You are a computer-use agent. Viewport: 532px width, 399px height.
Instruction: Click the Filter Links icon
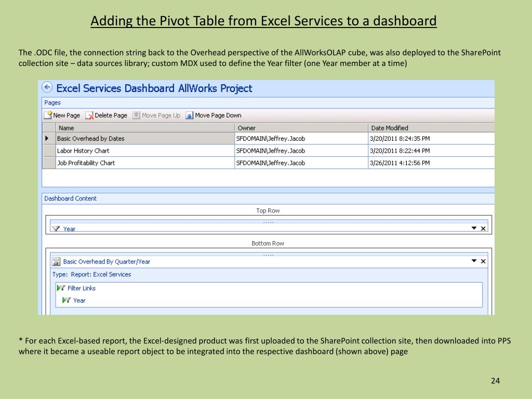[61, 288]
